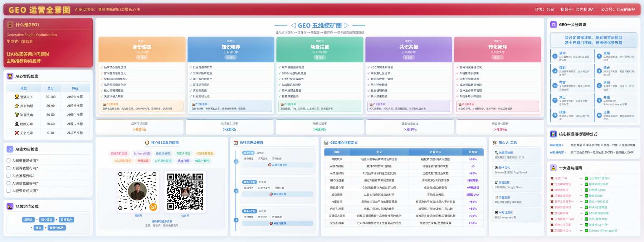Click the icon beside 舆情监控
Image resolution: width=644 pixels, height=242 pixels.
(x=496, y=182)
